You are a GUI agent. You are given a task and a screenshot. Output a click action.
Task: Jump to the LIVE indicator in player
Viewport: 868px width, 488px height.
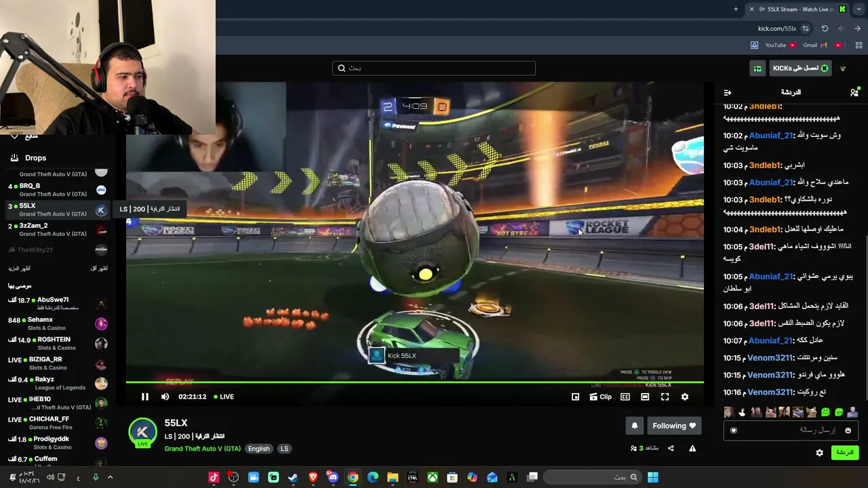tap(224, 397)
